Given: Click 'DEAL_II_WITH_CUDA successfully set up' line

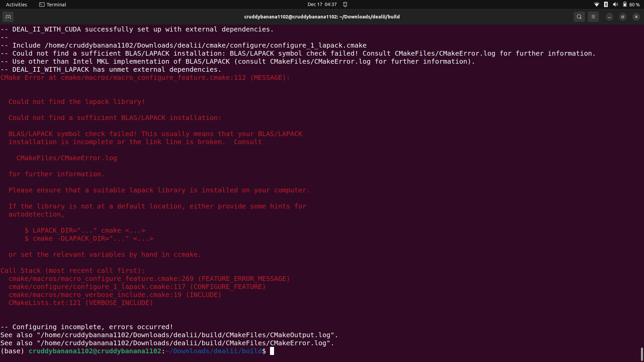Looking at the screenshot, I should 137,29.
